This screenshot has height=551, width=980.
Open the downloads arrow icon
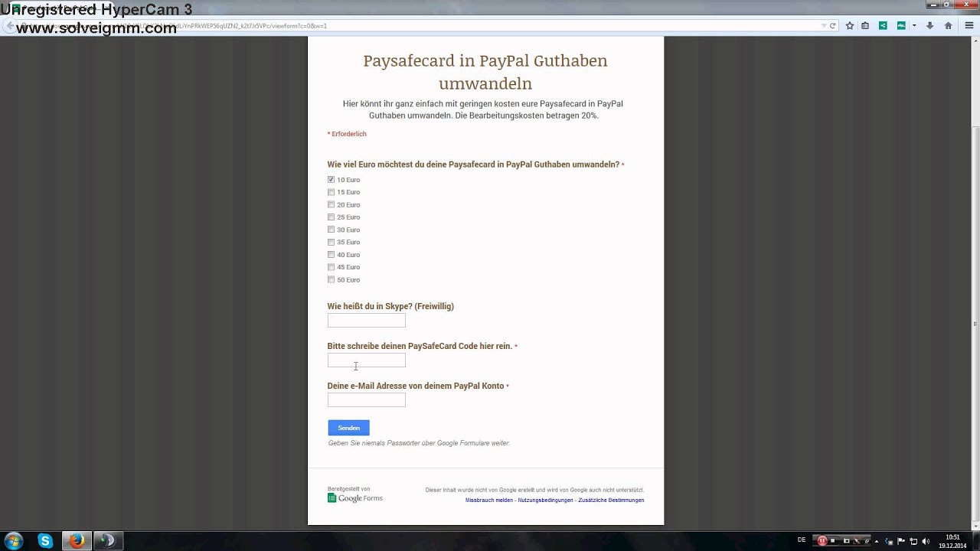coord(929,25)
